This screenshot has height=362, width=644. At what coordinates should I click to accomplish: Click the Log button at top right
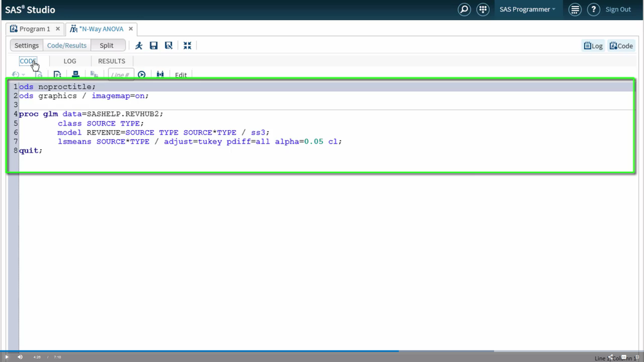click(593, 46)
